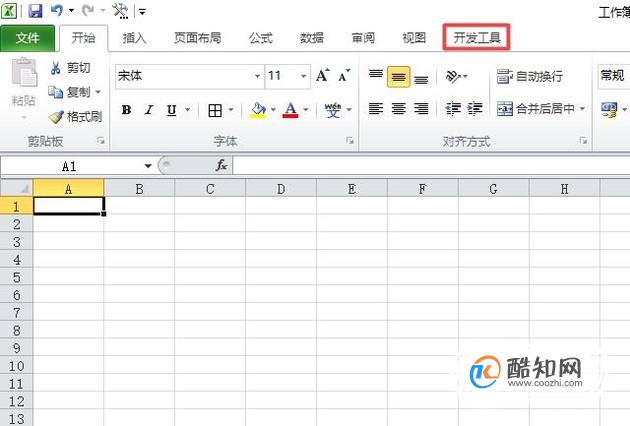Viewport: 630px width, 426px height.
Task: Click decrease indent icon
Action: tap(453, 109)
